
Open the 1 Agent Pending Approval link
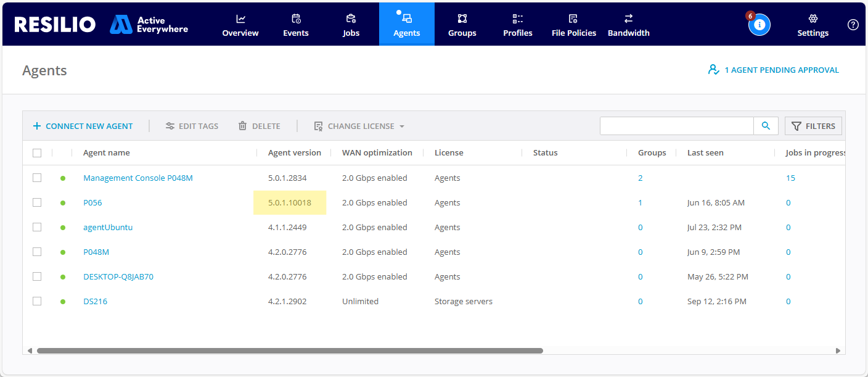click(x=774, y=70)
